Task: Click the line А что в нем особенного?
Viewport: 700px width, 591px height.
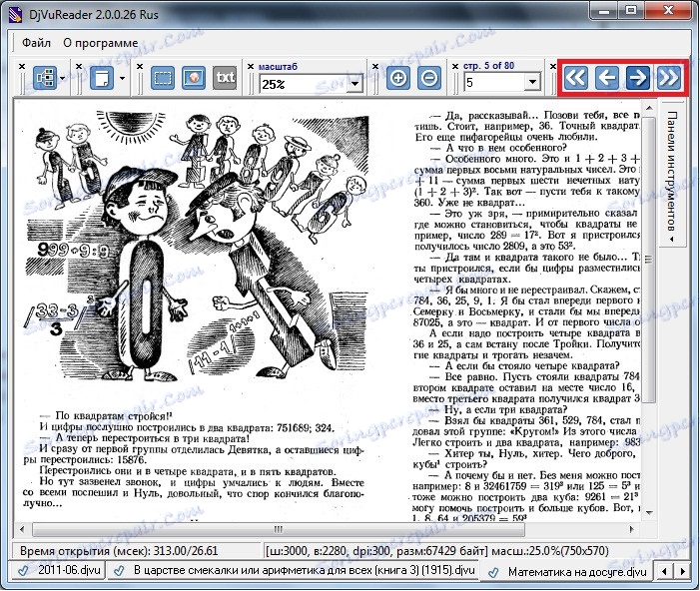Action: coord(498,148)
